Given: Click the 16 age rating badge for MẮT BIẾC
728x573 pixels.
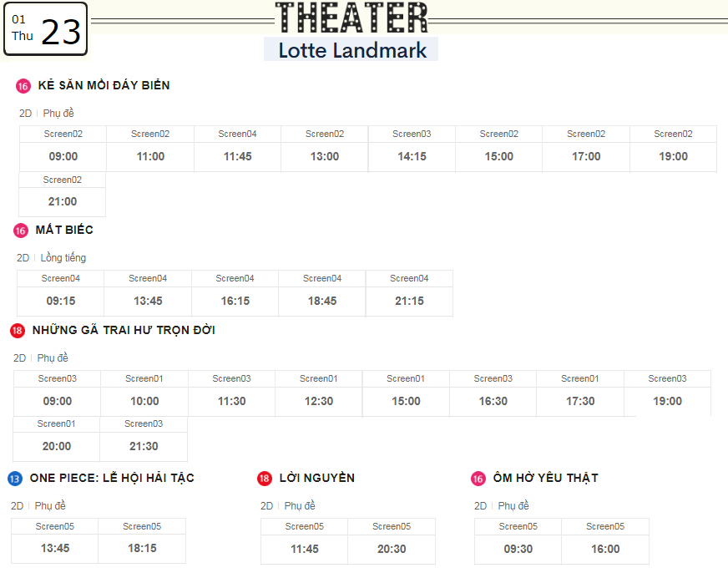Looking at the screenshot, I should tap(21, 231).
